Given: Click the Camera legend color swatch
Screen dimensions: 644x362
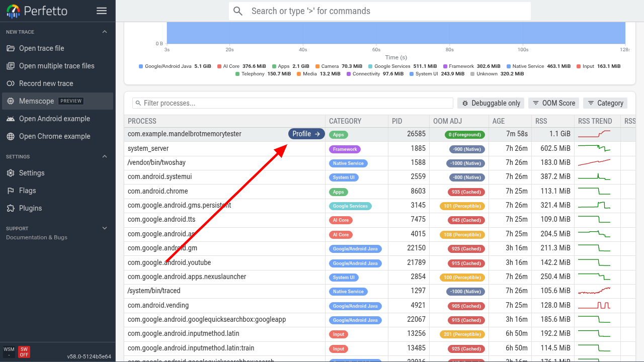Looking at the screenshot, I should [317, 66].
